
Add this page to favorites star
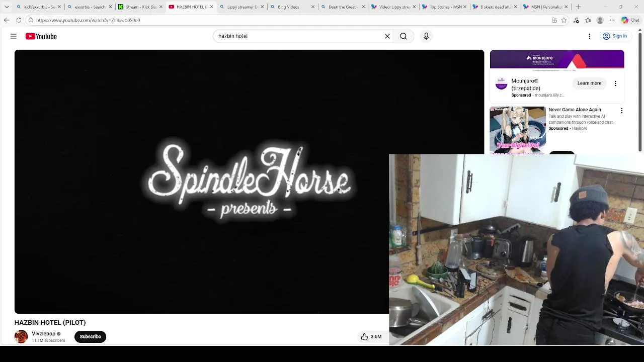[564, 20]
